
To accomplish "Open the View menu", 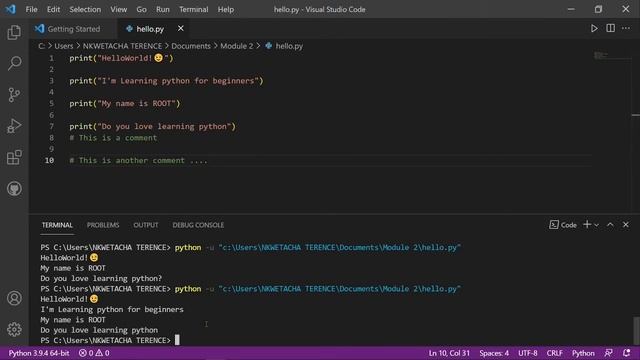I will tap(118, 9).
